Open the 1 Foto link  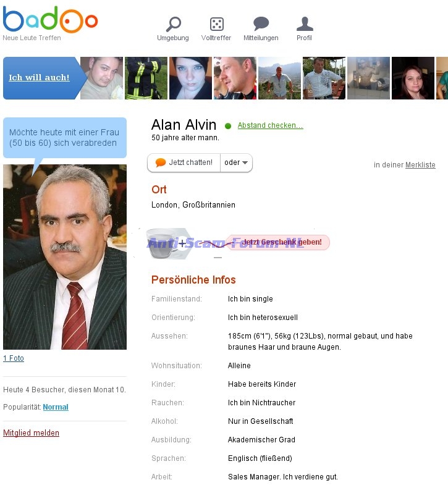coord(14,358)
